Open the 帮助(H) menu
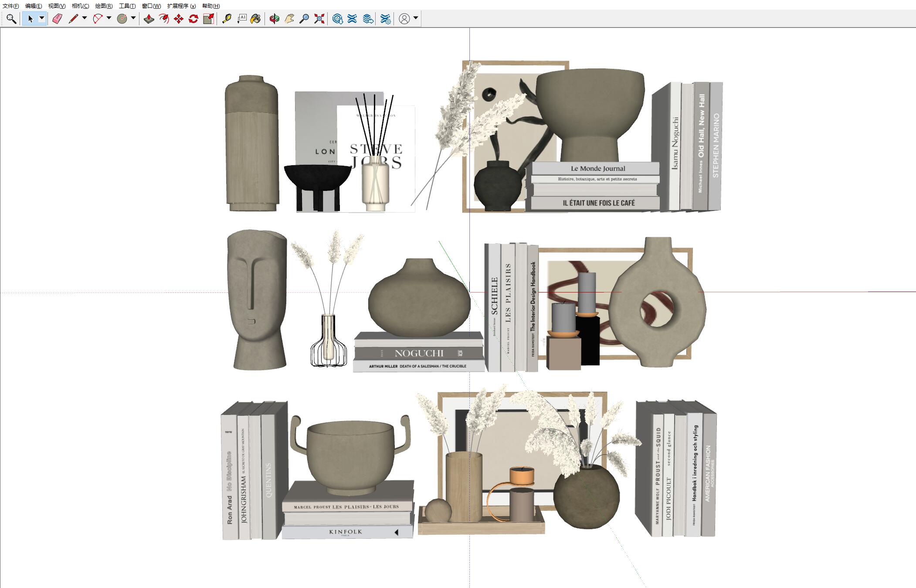 coord(211,6)
